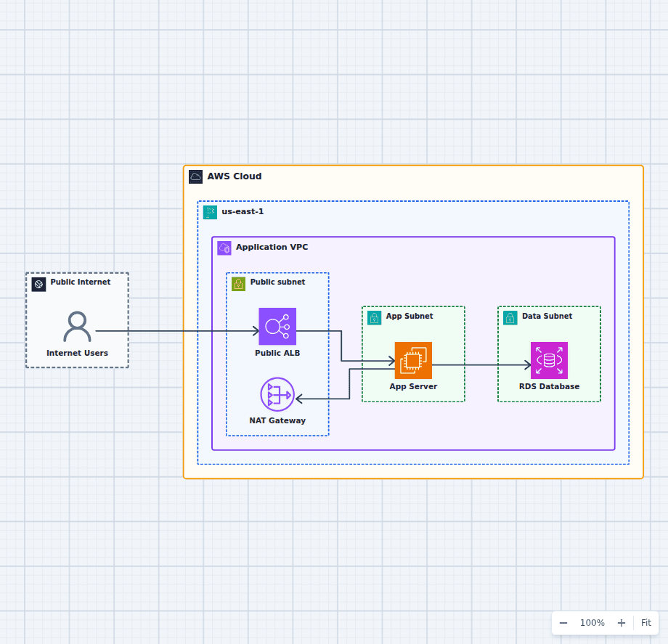
Task: Select the "Public Internet" label
Action: click(x=80, y=282)
